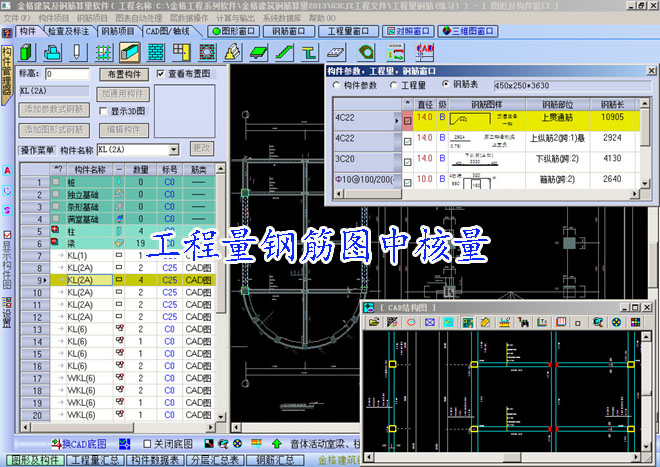Select the 工程量 radio button

(394, 86)
